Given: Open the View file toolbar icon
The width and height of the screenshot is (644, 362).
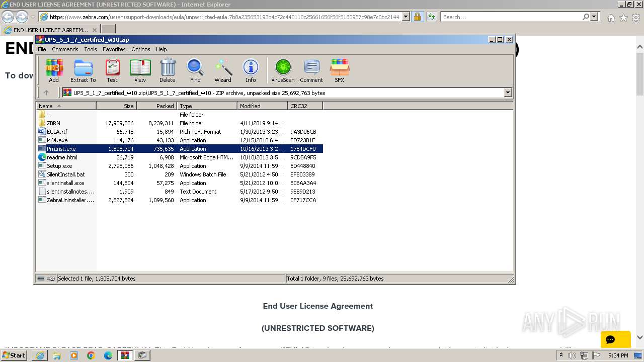Looking at the screenshot, I should pos(140,70).
